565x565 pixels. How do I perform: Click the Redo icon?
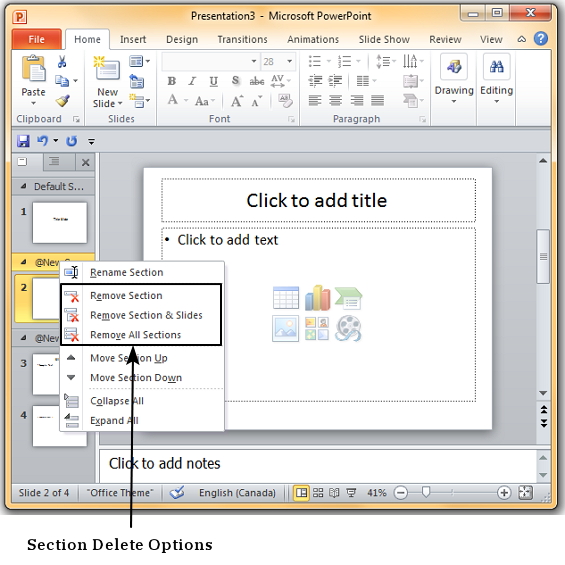click(72, 141)
